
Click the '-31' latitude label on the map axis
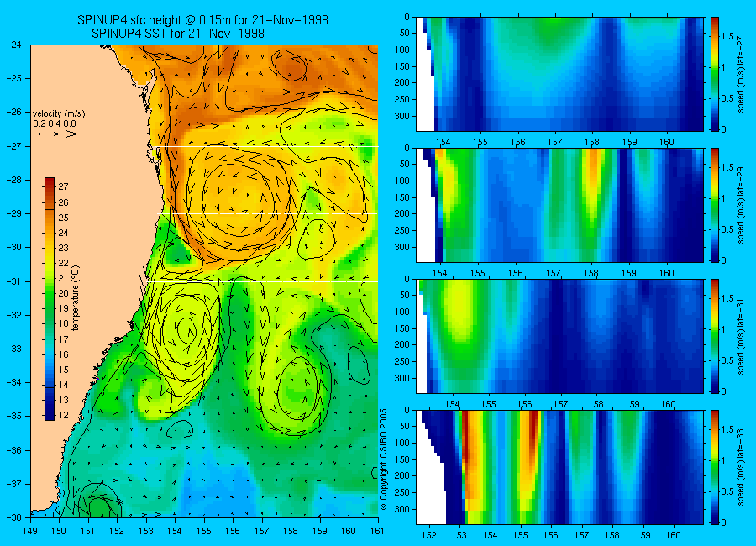pyautogui.click(x=14, y=281)
